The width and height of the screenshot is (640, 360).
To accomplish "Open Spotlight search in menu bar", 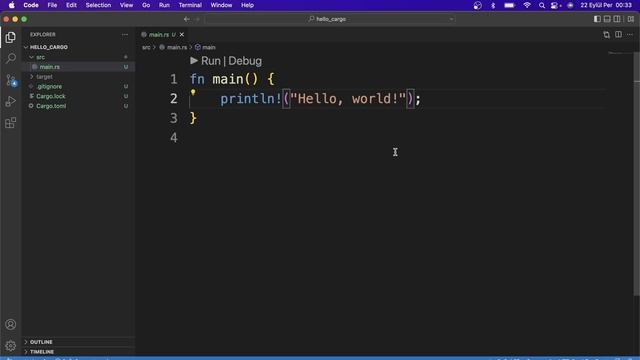I will click(x=542, y=5).
